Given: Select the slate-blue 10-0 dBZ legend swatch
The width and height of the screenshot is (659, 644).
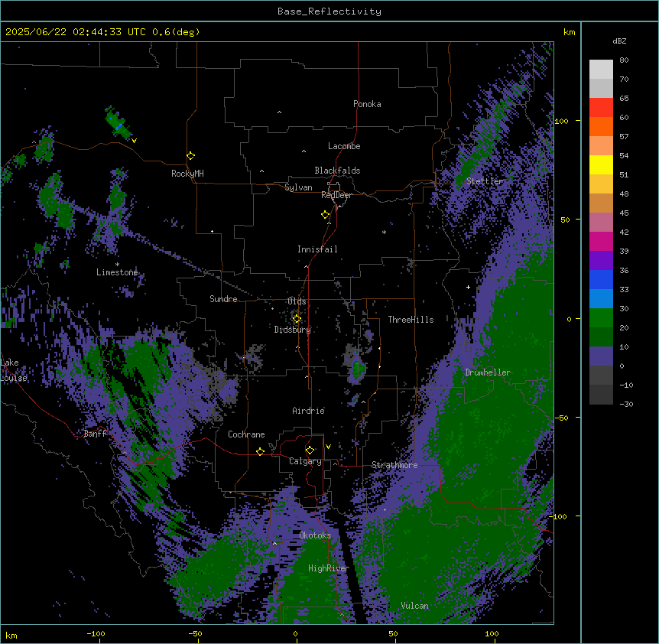Looking at the screenshot, I should pos(601,356).
